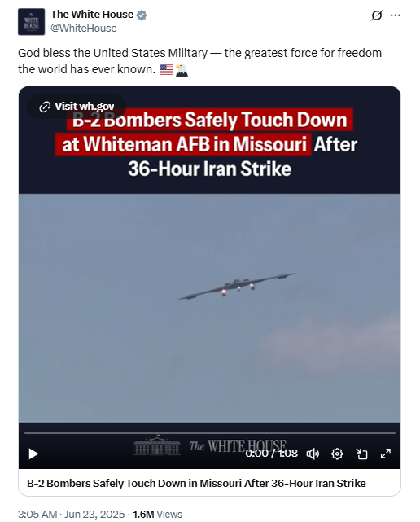The image size is (420, 522).
Task: Seek on the video progress bar
Action: click(210, 433)
